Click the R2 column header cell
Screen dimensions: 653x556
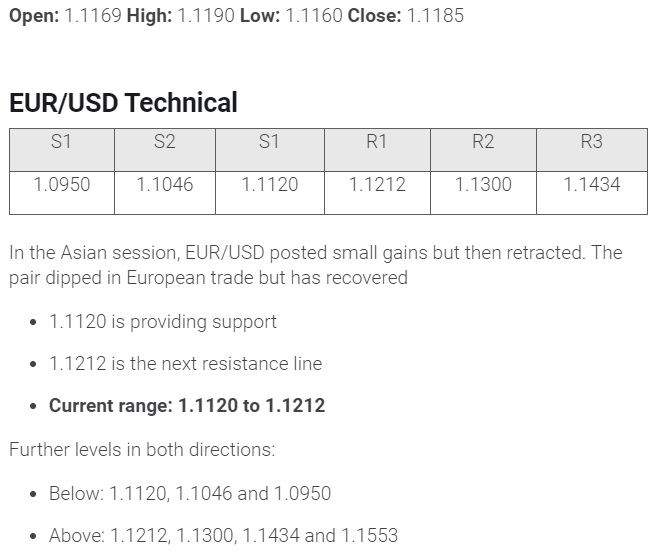(483, 142)
